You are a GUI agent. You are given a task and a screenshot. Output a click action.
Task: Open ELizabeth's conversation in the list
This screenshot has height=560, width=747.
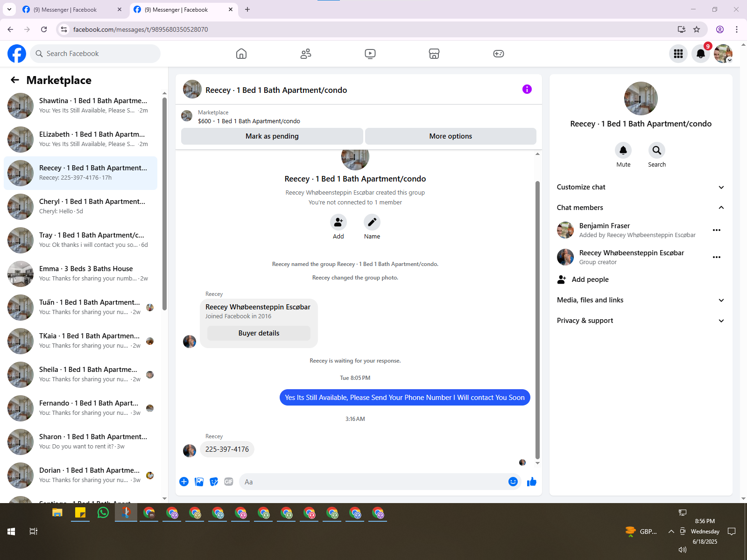(x=80, y=139)
